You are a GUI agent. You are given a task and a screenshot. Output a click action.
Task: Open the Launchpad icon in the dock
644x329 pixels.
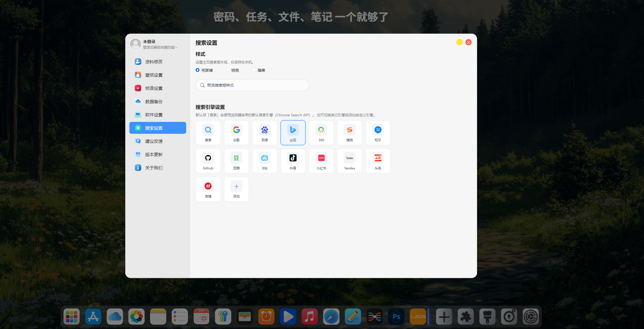click(x=72, y=317)
